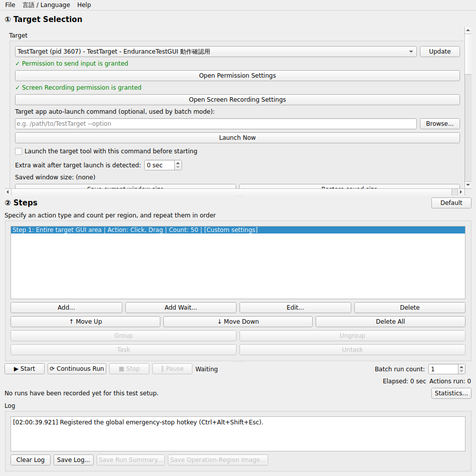This screenshot has height=476, width=476.
Task: Select Step 1 Entire target GUI area row
Action: pyautogui.click(x=238, y=230)
